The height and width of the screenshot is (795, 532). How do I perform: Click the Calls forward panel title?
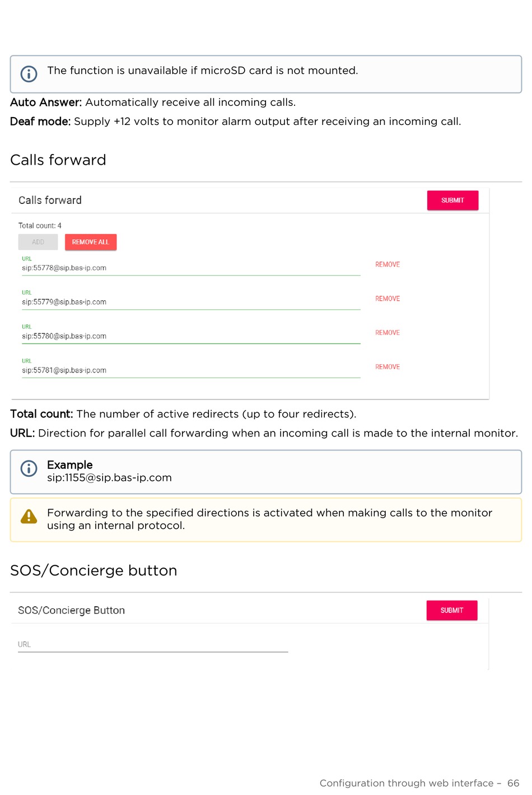click(50, 201)
